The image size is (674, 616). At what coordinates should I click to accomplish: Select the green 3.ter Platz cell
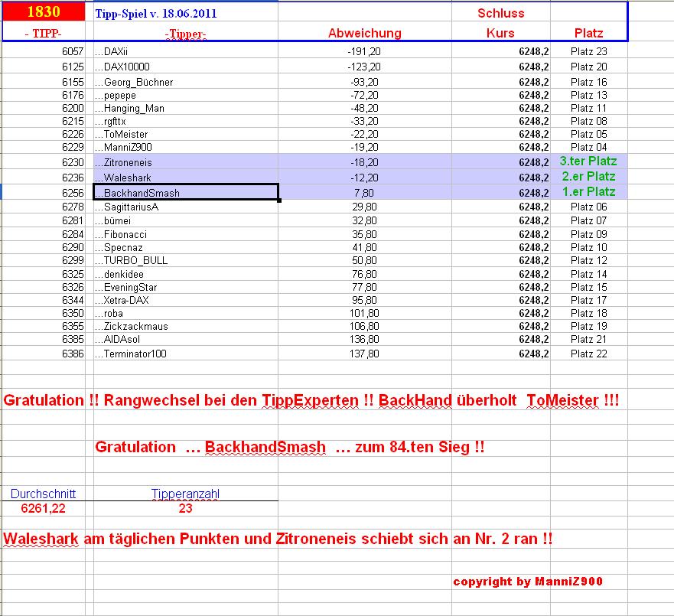click(x=588, y=161)
